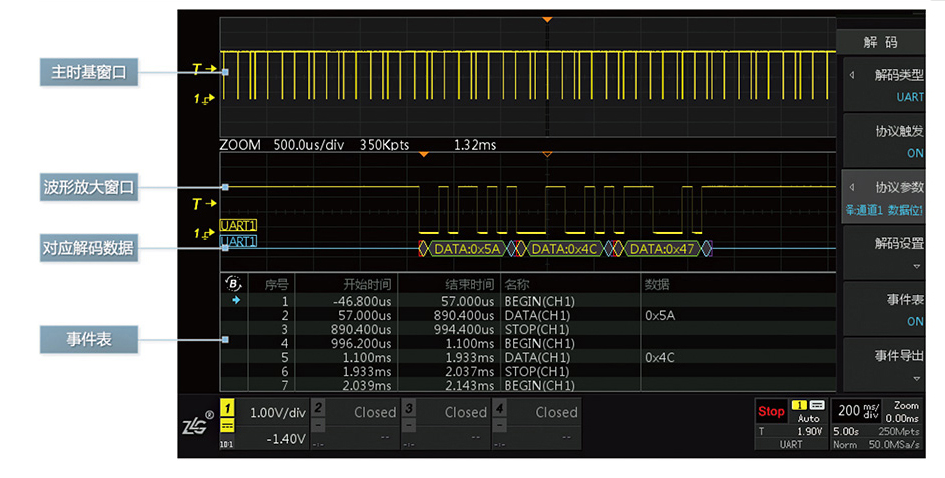The height and width of the screenshot is (478, 945).
Task: Click the 5.00s record length readout
Action: point(846,432)
